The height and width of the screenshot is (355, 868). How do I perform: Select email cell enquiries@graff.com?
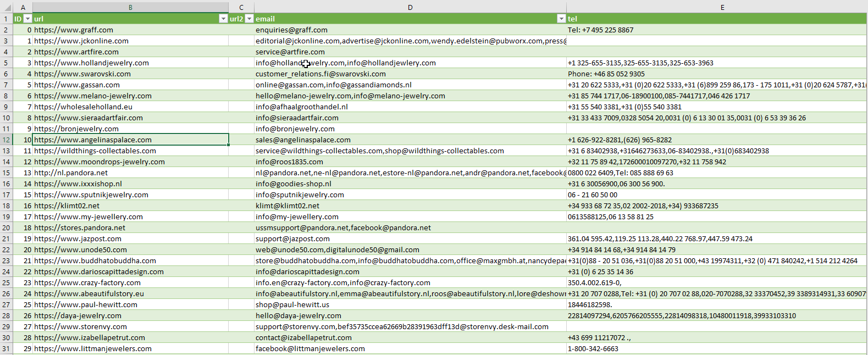point(410,30)
